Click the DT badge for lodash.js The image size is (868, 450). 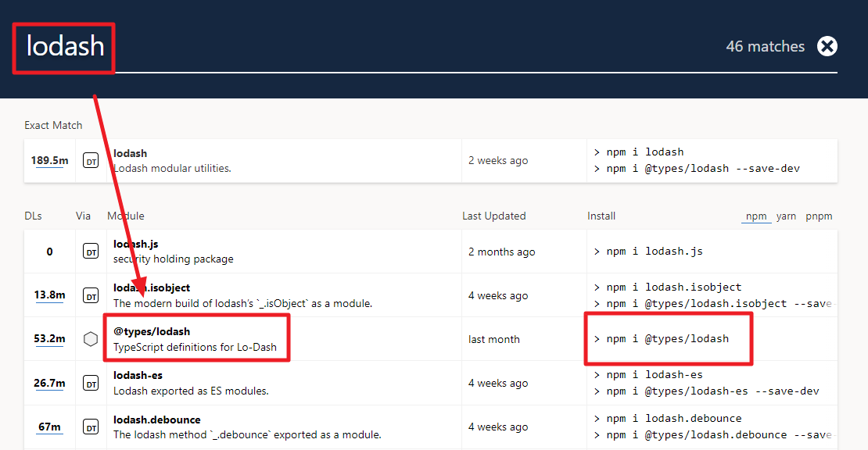point(91,251)
